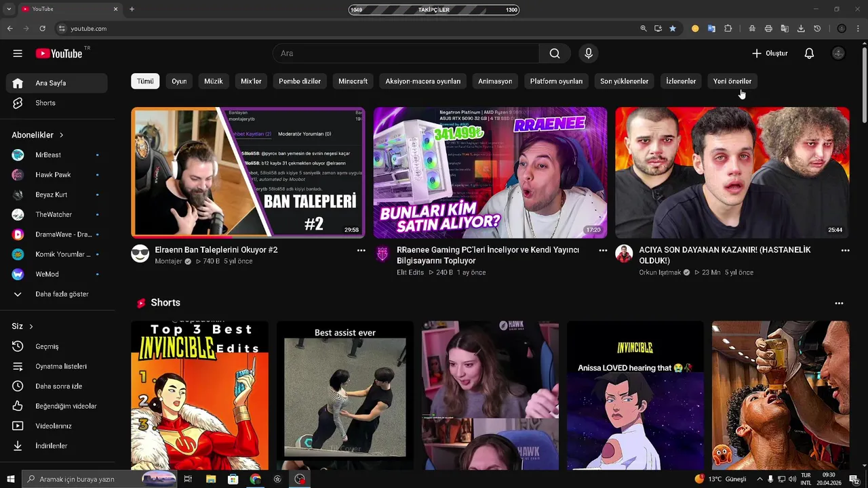The height and width of the screenshot is (488, 868).
Task: Open the taskbar volume control
Action: (x=791, y=479)
